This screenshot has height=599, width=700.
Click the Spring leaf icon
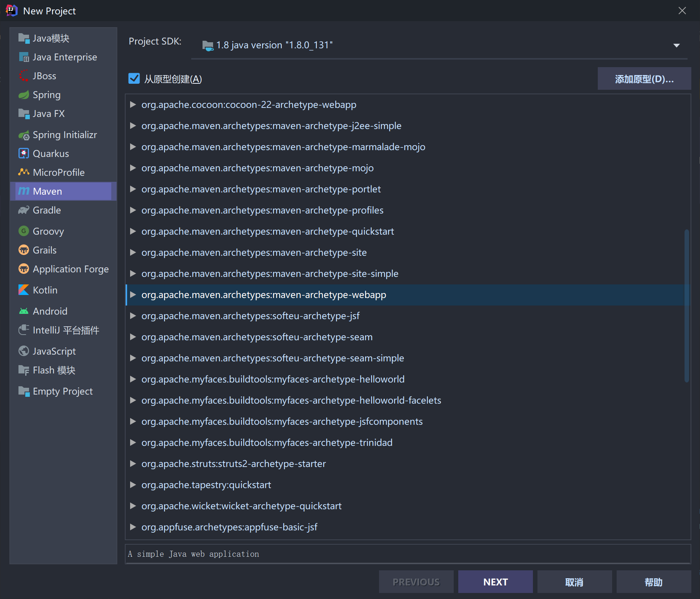click(24, 95)
